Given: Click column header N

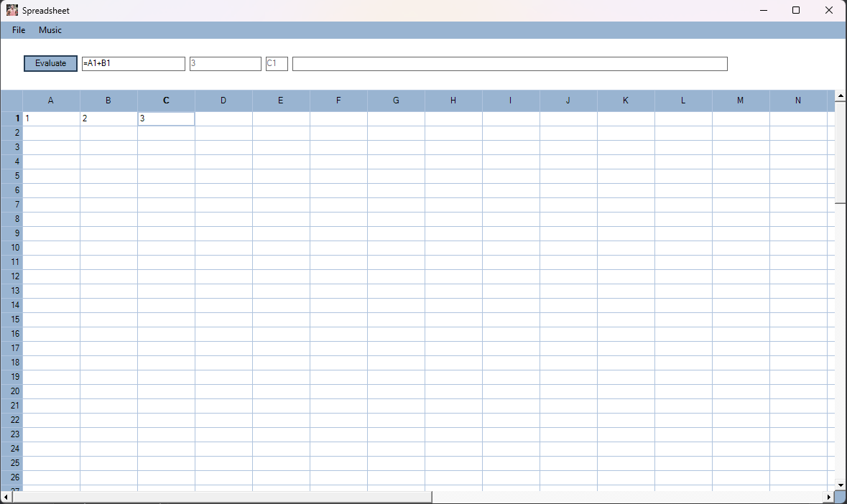Looking at the screenshot, I should click(798, 101).
